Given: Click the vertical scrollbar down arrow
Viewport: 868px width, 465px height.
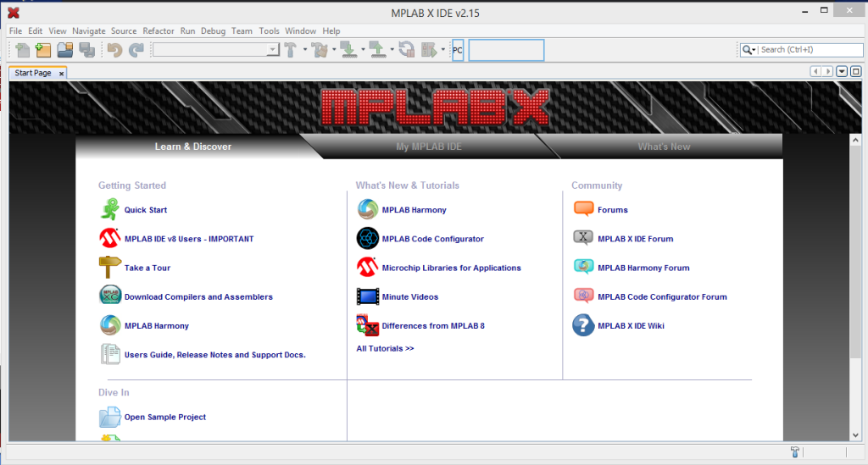Looking at the screenshot, I should tap(855, 435).
